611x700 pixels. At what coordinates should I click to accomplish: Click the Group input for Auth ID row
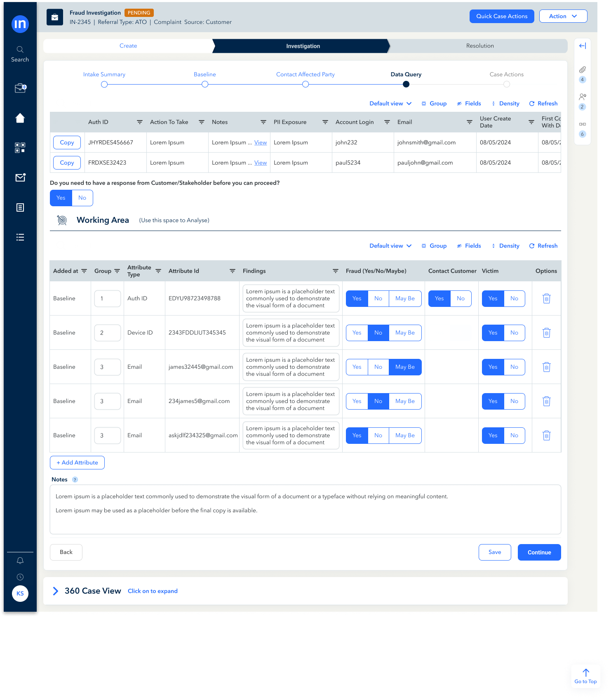coord(107,299)
